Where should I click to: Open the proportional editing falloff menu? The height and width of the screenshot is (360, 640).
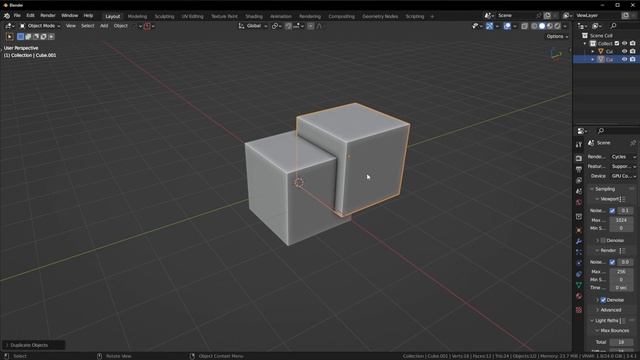pyautogui.click(x=320, y=26)
